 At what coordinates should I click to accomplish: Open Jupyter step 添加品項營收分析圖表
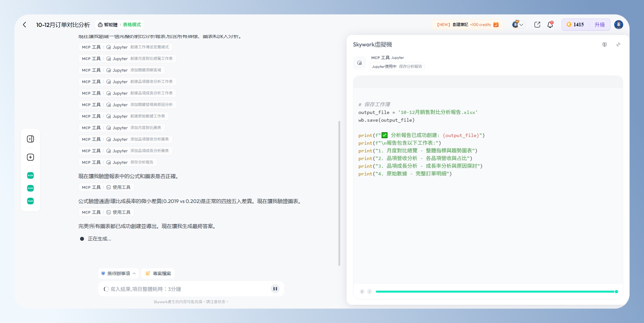[126, 139]
